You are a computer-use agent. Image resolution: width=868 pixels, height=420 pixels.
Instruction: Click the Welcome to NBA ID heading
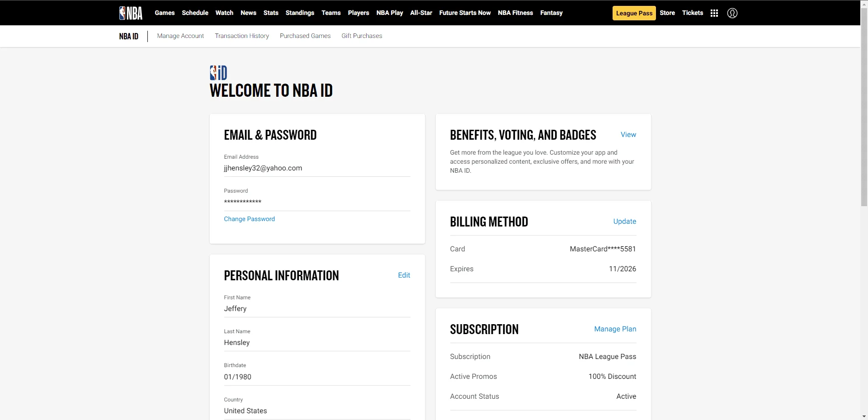(x=271, y=90)
